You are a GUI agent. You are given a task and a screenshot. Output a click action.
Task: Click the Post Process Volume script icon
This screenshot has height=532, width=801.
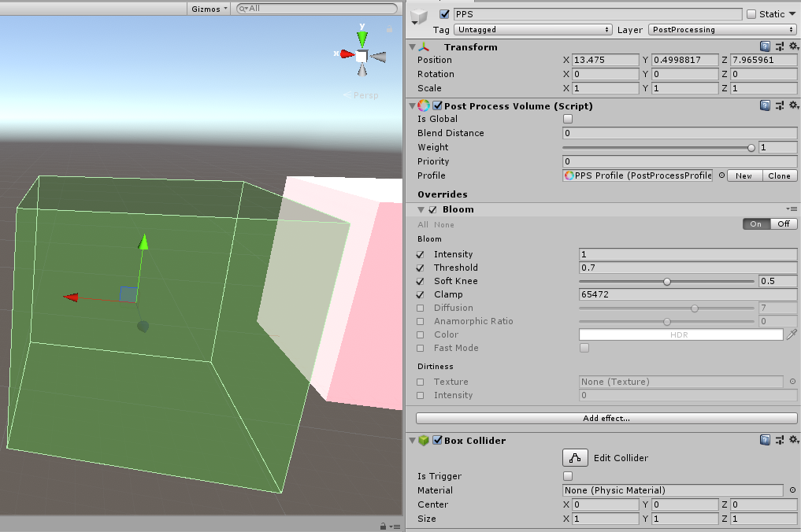422,105
